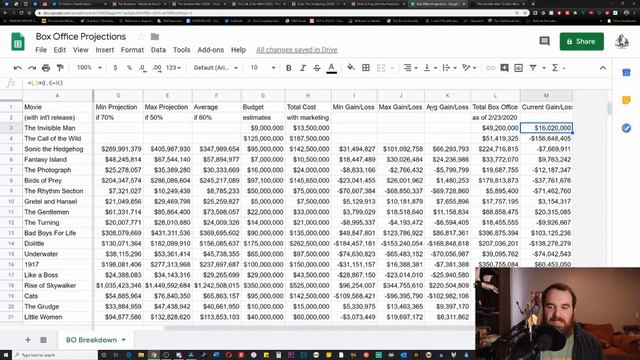Collapse the toolbar with up chevron
Screen dimensions: 640x360
603,68
